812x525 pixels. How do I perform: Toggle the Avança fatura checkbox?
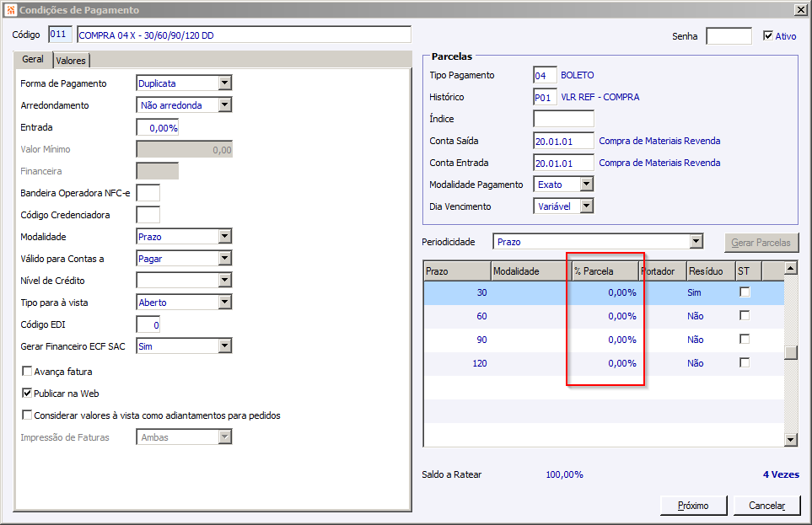pos(27,372)
